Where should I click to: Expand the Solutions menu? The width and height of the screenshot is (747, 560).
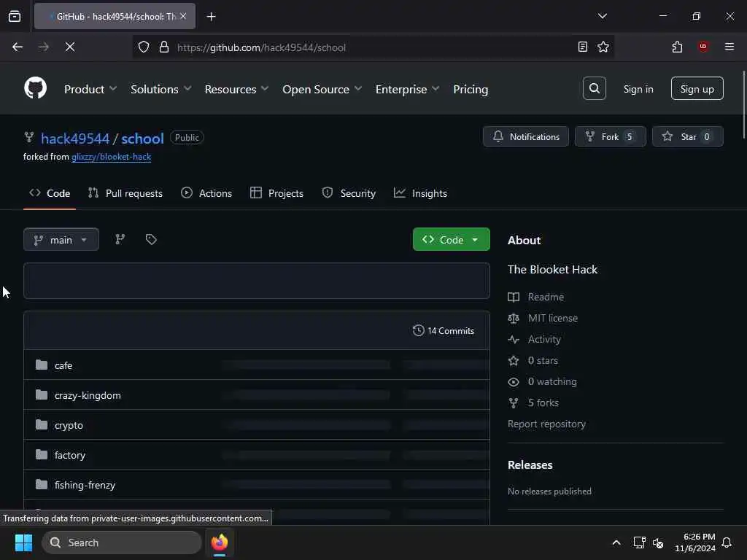pyautogui.click(x=160, y=89)
